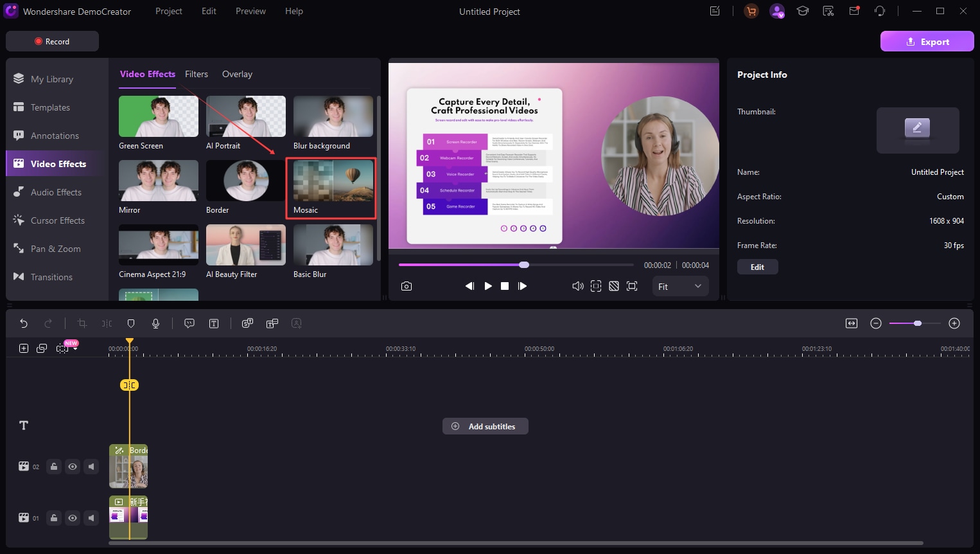Toggle lock on track 01

54,518
